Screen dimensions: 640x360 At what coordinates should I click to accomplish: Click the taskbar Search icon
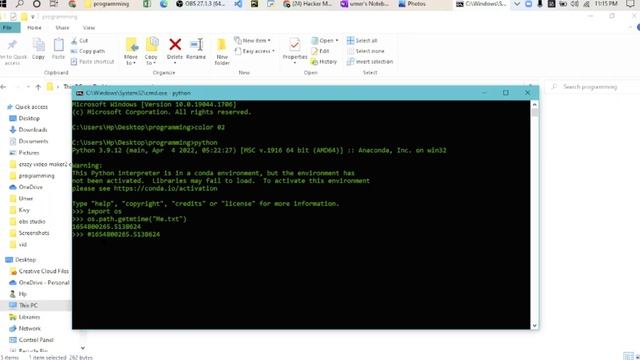point(20,4)
